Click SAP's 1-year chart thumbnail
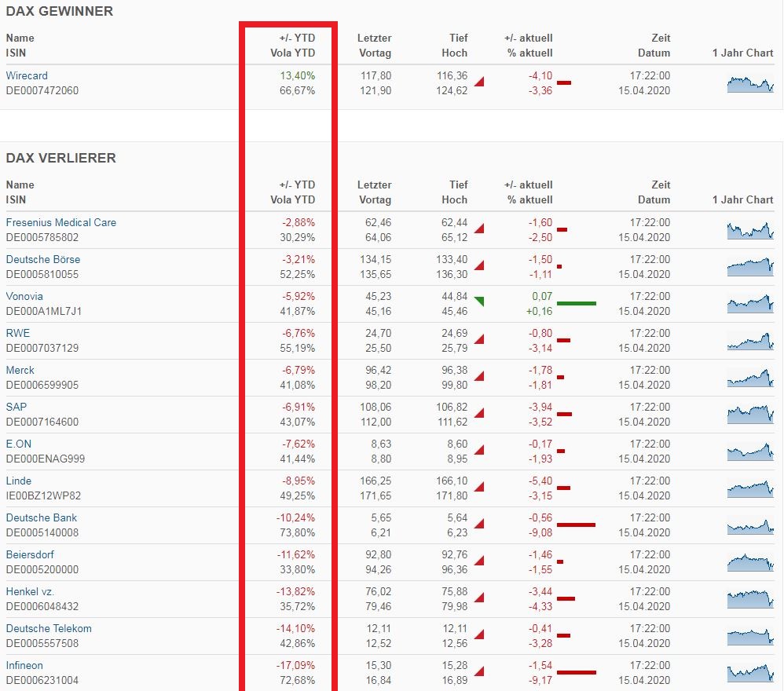 click(750, 415)
